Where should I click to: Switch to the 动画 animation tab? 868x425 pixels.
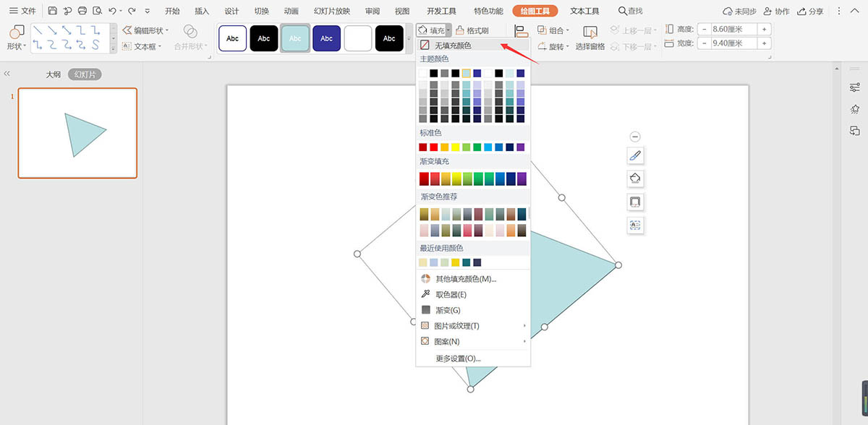292,11
